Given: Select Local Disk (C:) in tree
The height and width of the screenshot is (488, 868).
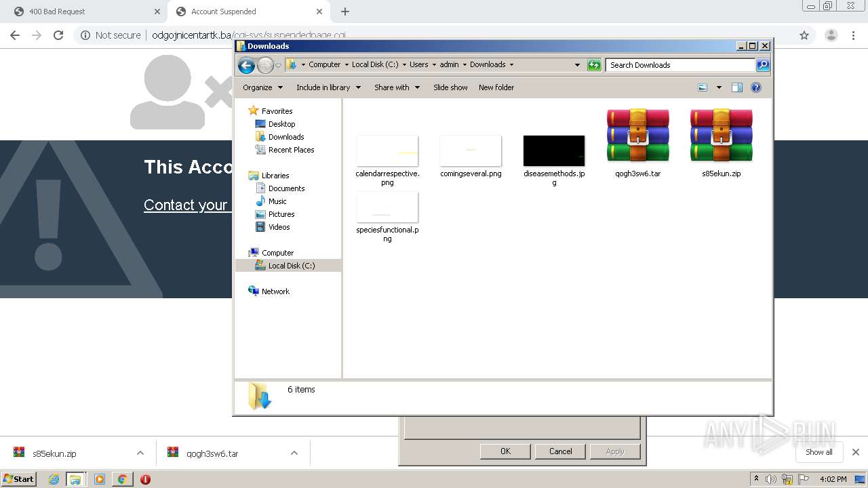Looking at the screenshot, I should [292, 266].
